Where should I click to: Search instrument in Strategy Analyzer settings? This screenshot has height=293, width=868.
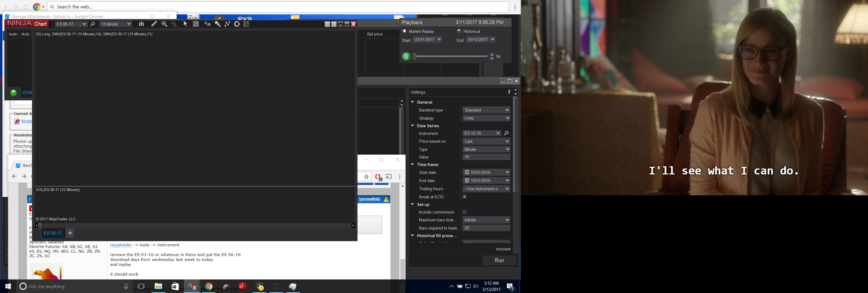coord(506,133)
